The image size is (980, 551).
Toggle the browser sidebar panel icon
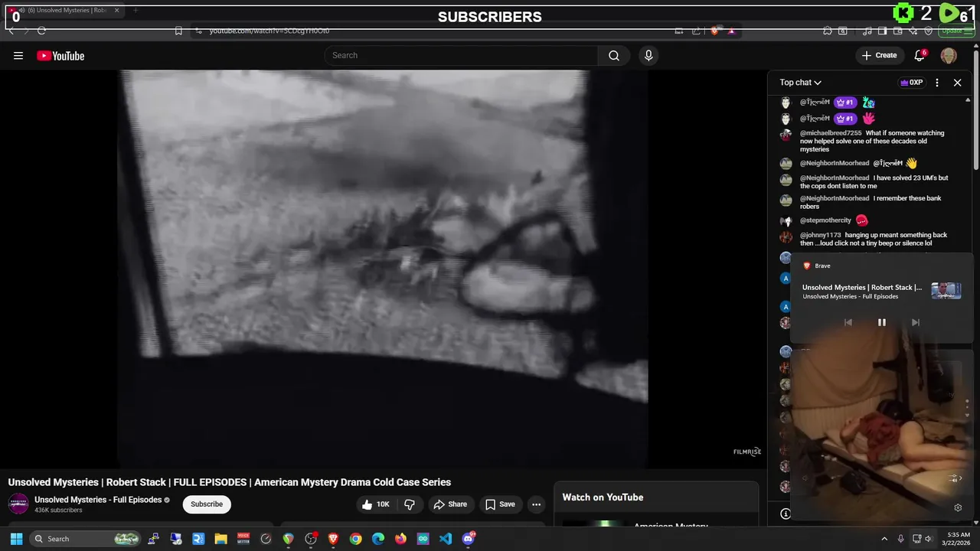click(882, 31)
